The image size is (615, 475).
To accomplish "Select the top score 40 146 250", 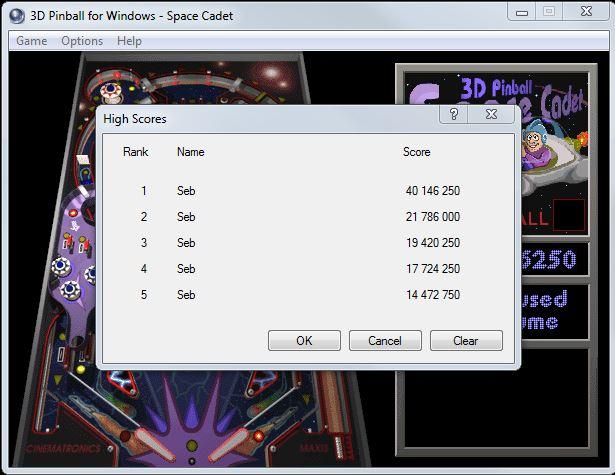I will 433,191.
